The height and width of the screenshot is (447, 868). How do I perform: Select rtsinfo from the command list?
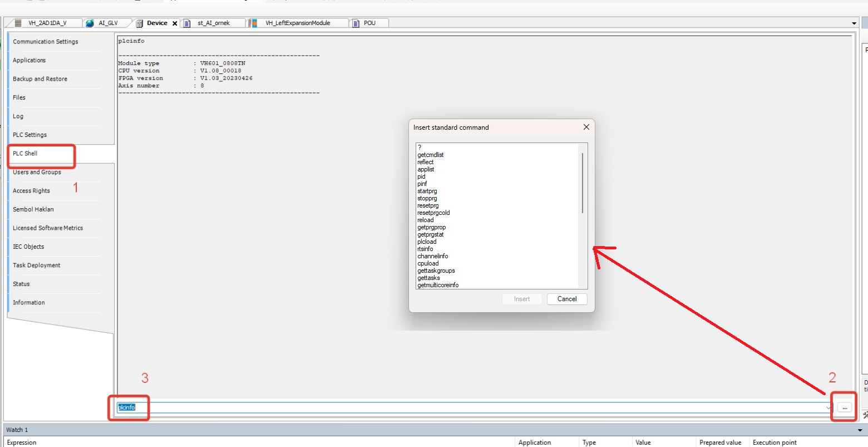pyautogui.click(x=425, y=249)
